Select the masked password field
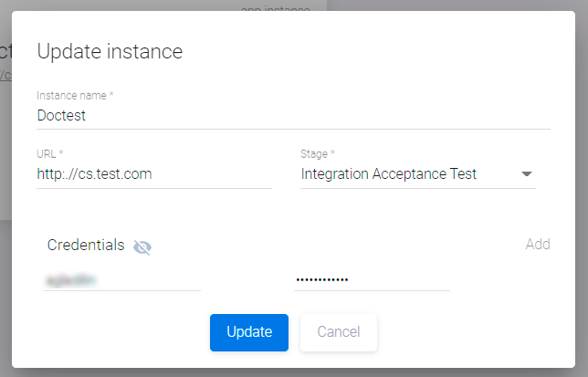Image resolution: width=588 pixels, height=377 pixels. click(x=372, y=279)
